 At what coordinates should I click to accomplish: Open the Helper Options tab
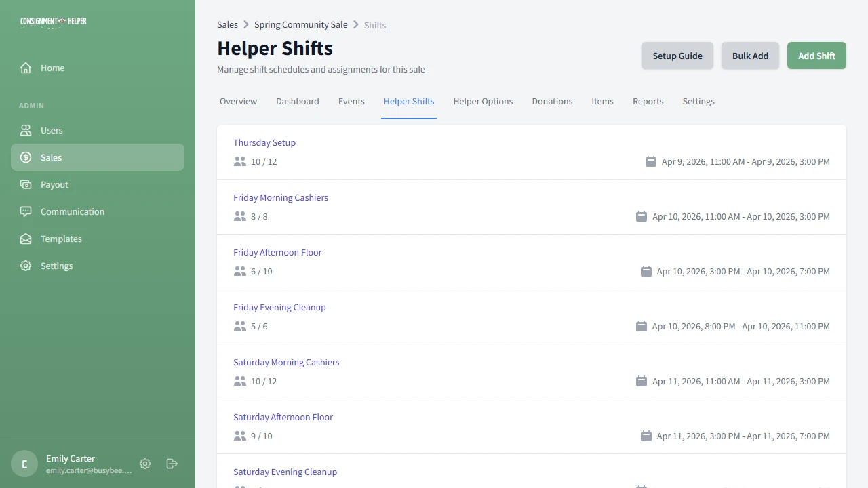tap(483, 101)
